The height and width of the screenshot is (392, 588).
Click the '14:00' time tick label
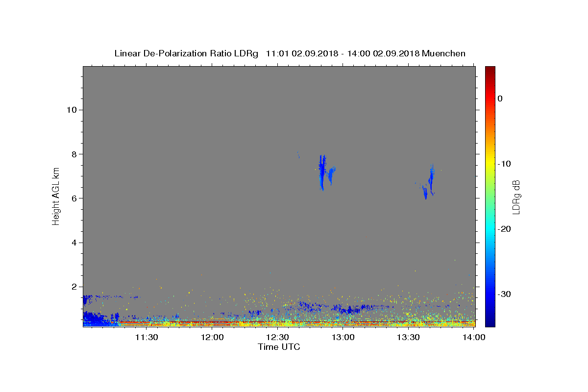pyautogui.click(x=474, y=338)
